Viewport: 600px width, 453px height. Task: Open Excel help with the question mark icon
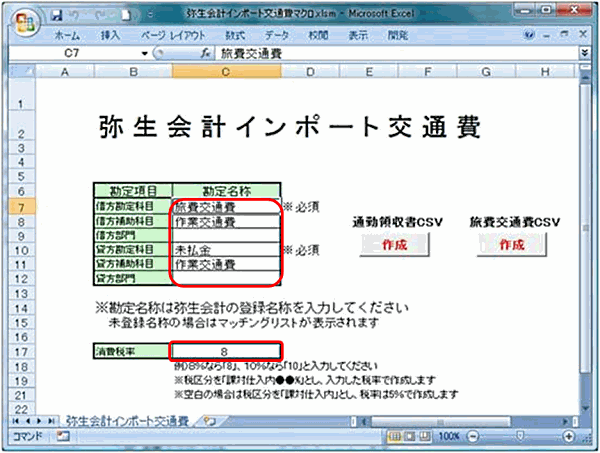(530, 35)
